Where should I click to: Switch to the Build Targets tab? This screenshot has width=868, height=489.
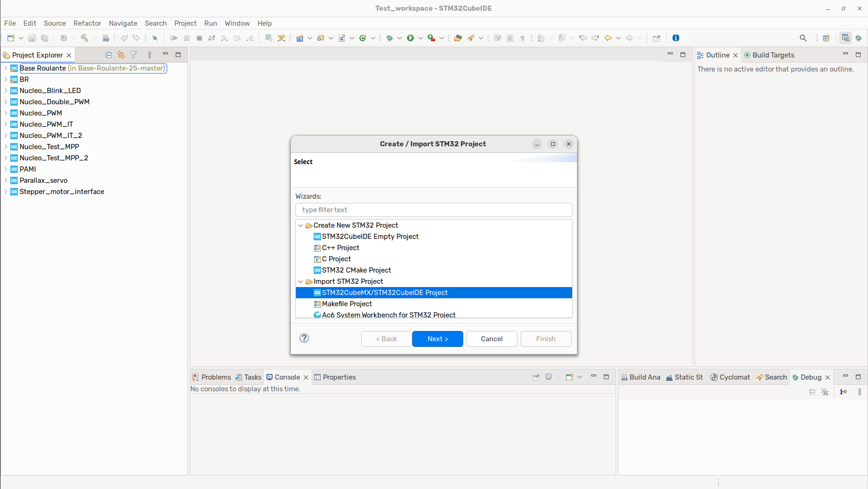click(769, 55)
